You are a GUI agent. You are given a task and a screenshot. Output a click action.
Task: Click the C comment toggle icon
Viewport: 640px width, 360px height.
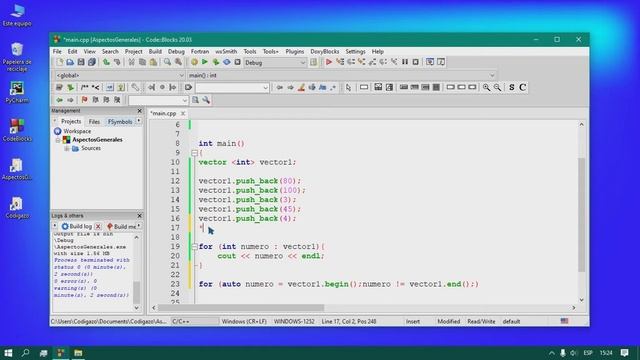tap(522, 87)
